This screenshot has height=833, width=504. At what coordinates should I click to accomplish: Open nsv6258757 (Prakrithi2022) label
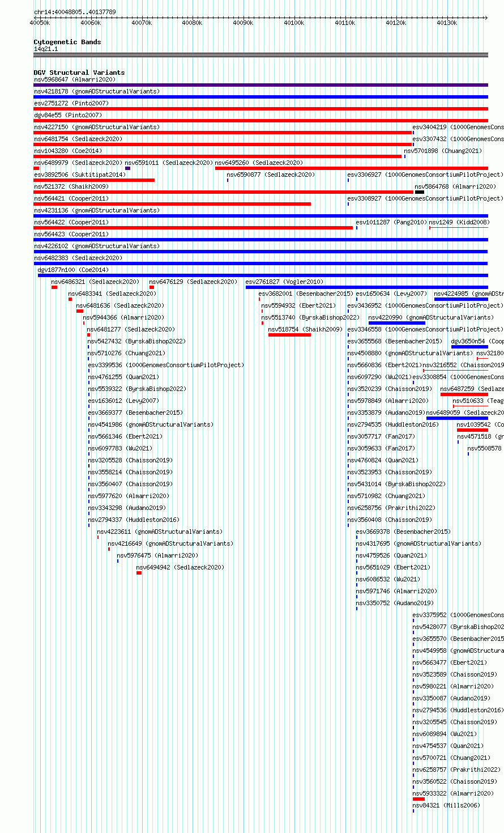pos(457,770)
